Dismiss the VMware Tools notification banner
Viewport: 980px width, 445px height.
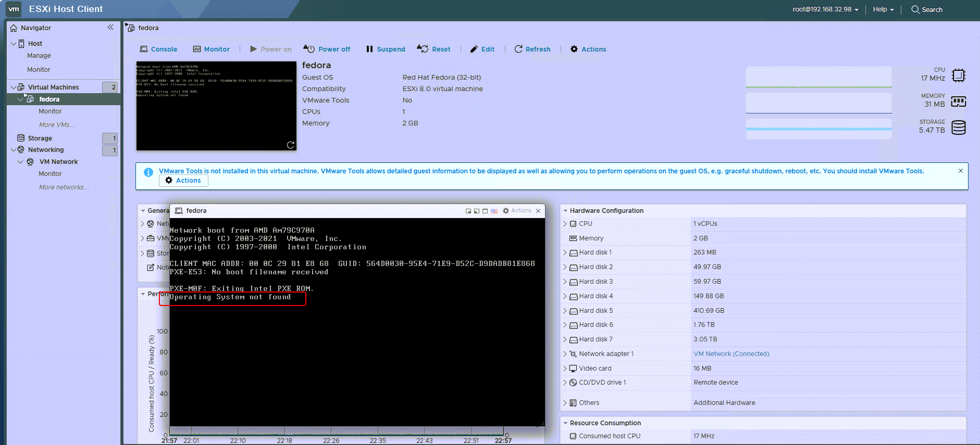961,171
